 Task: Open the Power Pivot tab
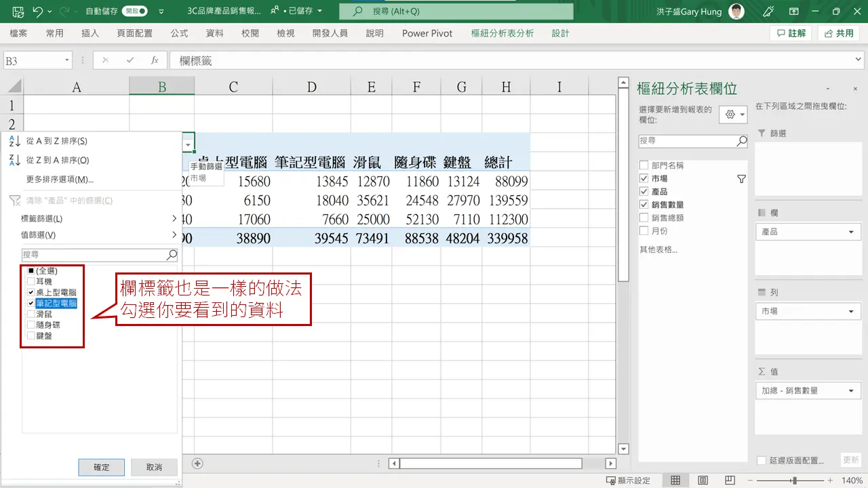pos(427,33)
